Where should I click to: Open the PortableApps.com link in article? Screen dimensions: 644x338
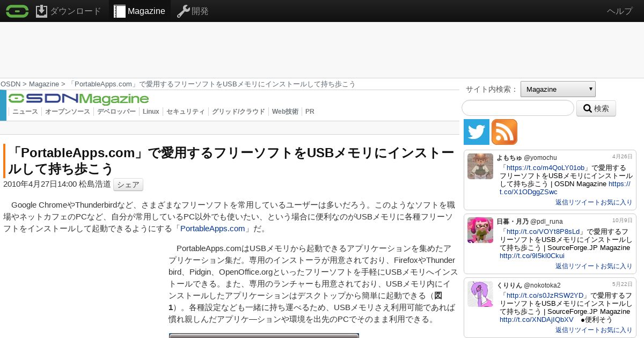pos(213,229)
